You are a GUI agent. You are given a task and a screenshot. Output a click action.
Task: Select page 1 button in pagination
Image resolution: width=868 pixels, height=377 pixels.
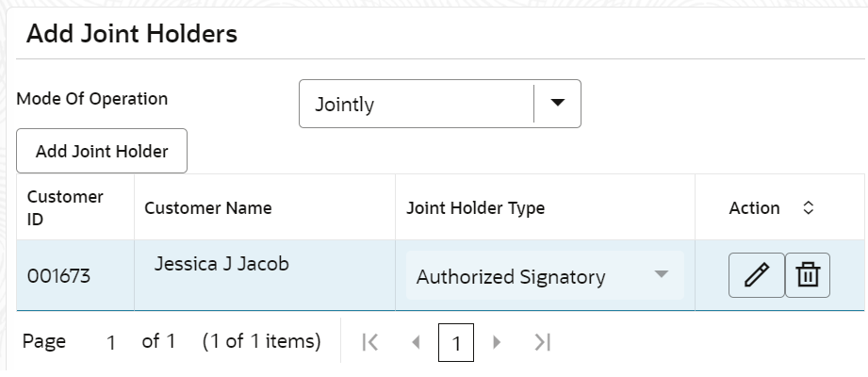click(456, 343)
